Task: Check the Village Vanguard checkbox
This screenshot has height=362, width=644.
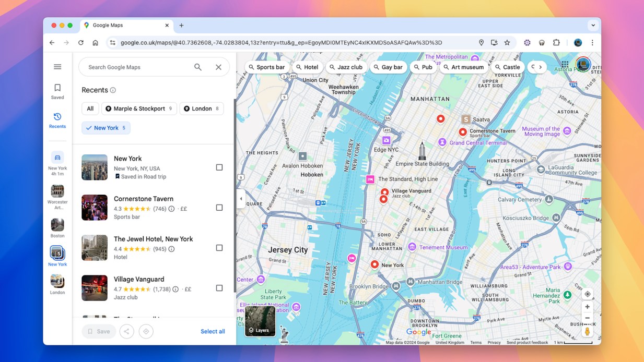Action: 219,287
